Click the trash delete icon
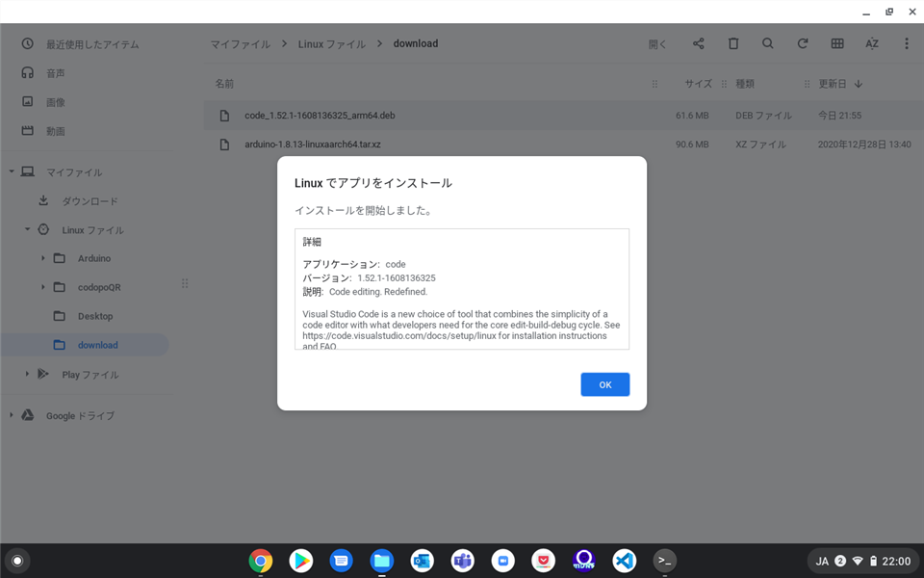The height and width of the screenshot is (578, 924). 733,43
